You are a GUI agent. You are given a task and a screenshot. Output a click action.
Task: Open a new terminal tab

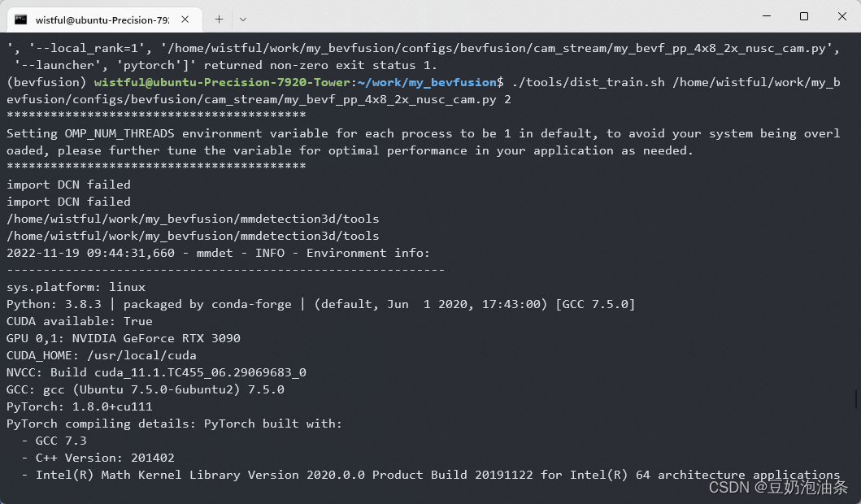(219, 20)
